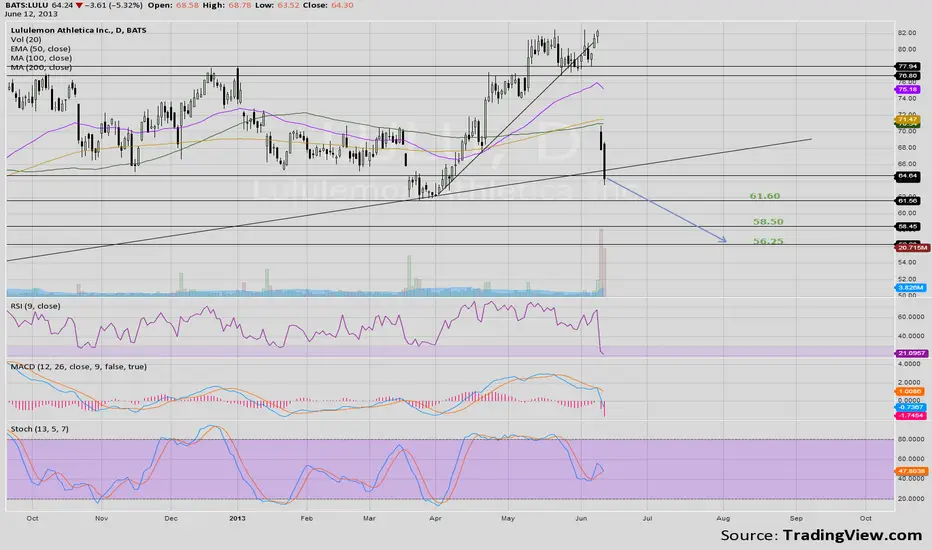Click the Nov label on the time axis
This screenshot has height=550, width=932.
point(102,518)
